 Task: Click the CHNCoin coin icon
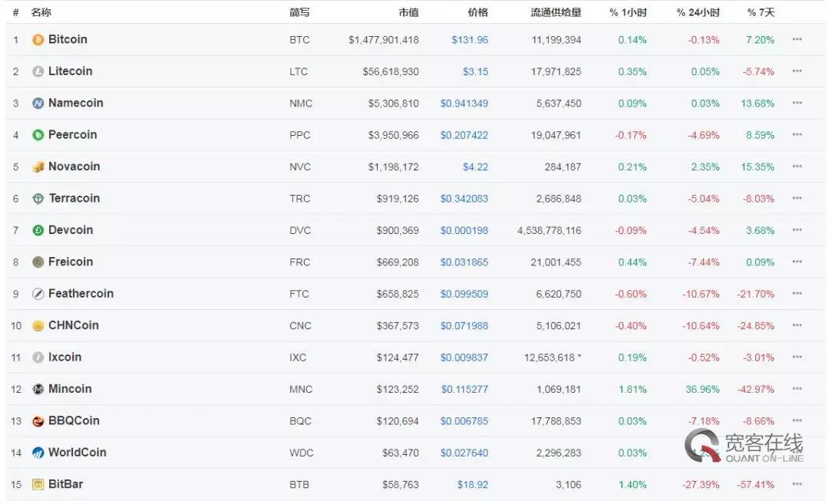pos(38,325)
